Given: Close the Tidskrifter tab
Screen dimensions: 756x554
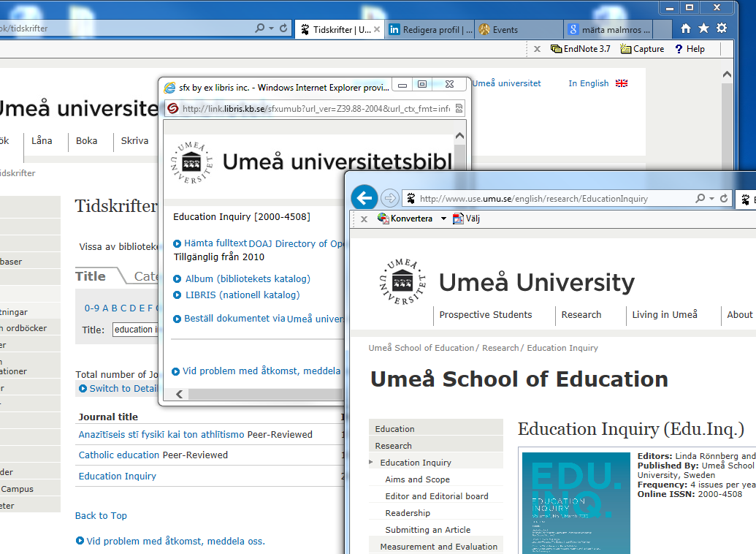Looking at the screenshot, I should [x=377, y=29].
